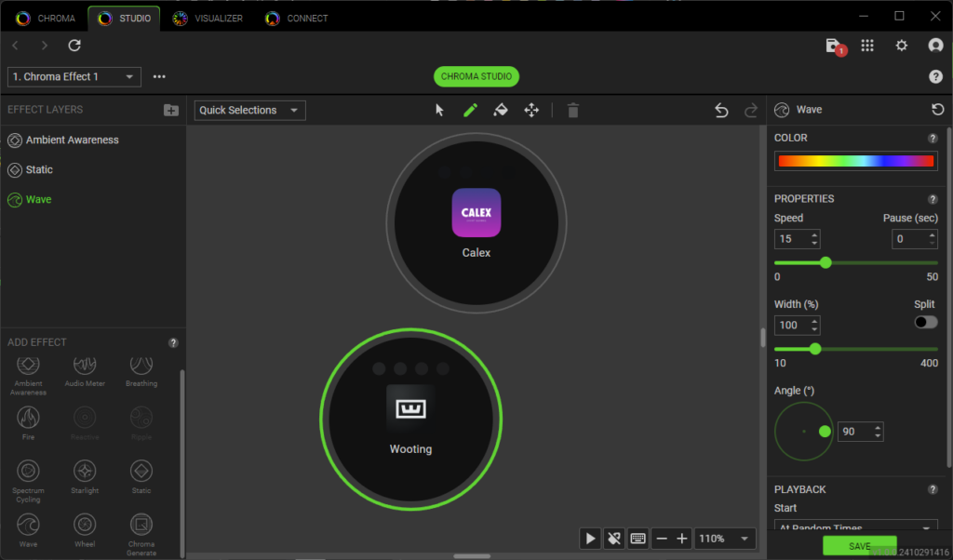Open the apps grid icon
This screenshot has height=560, width=953.
[x=867, y=46]
